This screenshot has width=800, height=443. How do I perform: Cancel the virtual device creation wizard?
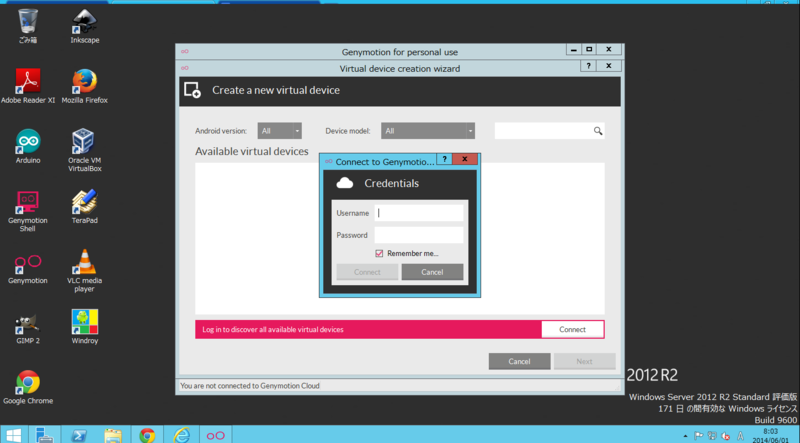pos(519,361)
